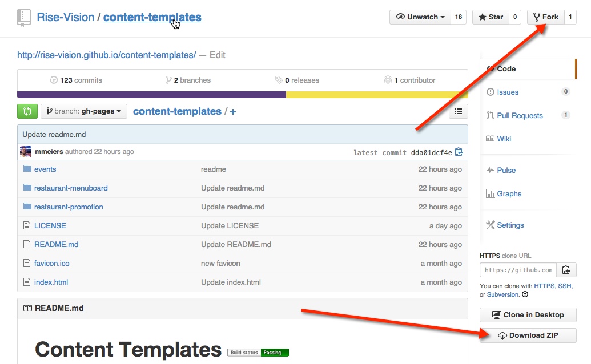Click the plus to create new file
This screenshot has width=591, height=364.
pos(233,112)
